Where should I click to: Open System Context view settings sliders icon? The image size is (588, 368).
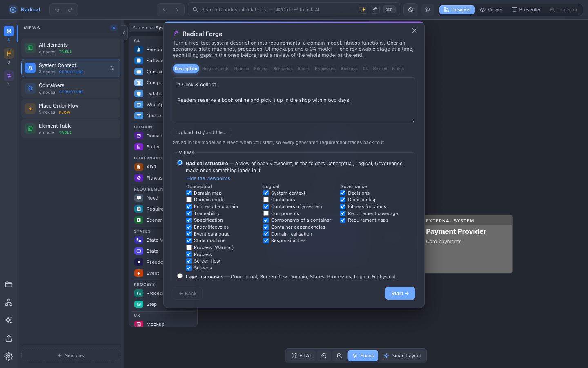pos(112,68)
